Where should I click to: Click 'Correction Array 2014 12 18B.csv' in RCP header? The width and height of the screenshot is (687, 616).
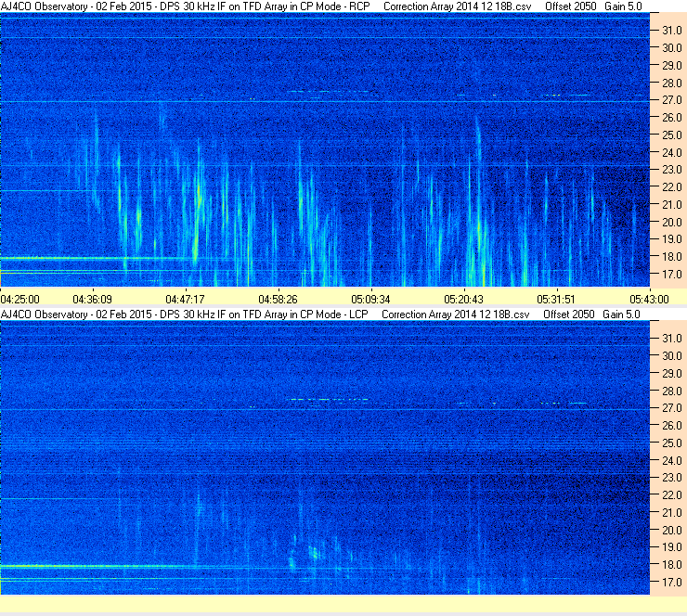click(x=458, y=6)
